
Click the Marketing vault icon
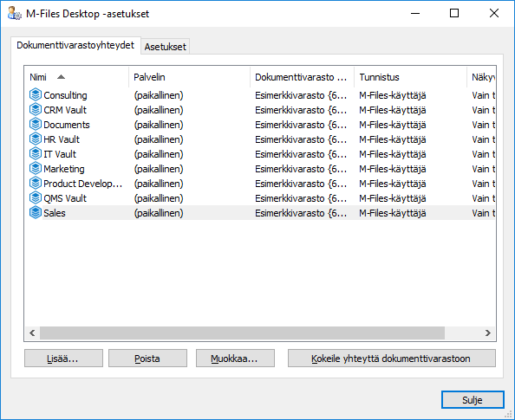tap(36, 169)
